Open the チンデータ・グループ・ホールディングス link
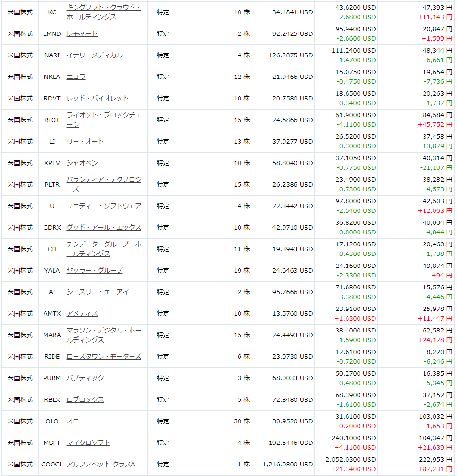Image resolution: width=457 pixels, height=476 pixels. (x=104, y=249)
